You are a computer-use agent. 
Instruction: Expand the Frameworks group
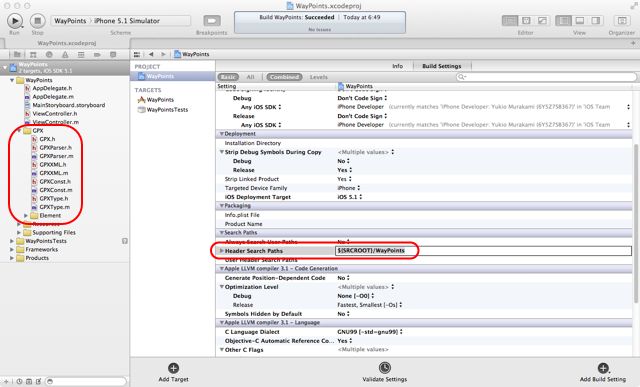coord(12,249)
